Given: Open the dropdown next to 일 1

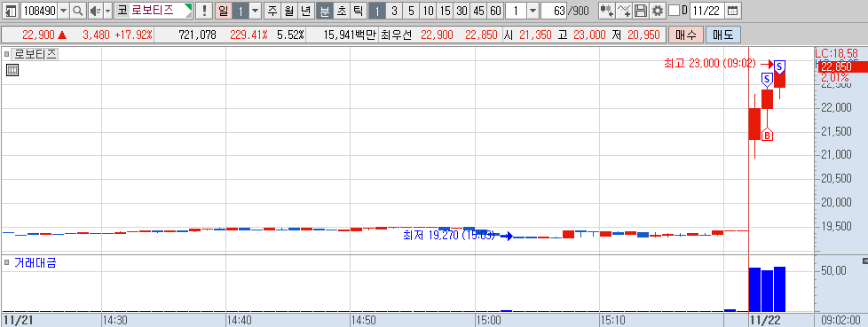Looking at the screenshot, I should point(256,11).
